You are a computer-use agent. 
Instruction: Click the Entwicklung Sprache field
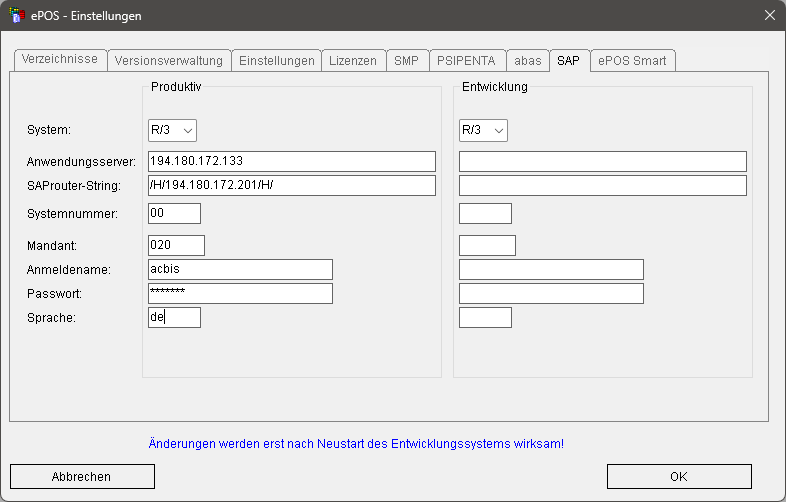coord(485,318)
